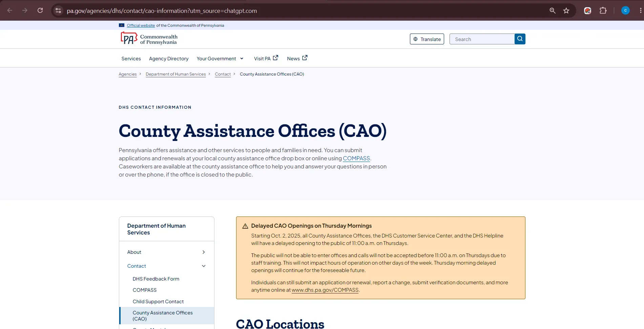Click the CAO Locations heading
644x329 pixels.
coord(280,324)
